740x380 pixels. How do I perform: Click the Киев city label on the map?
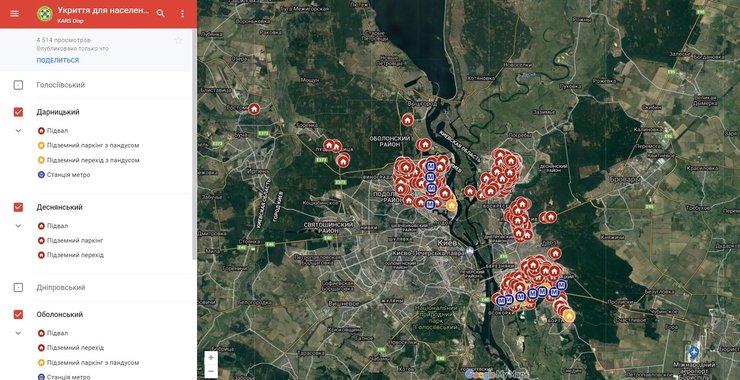pyautogui.click(x=447, y=242)
